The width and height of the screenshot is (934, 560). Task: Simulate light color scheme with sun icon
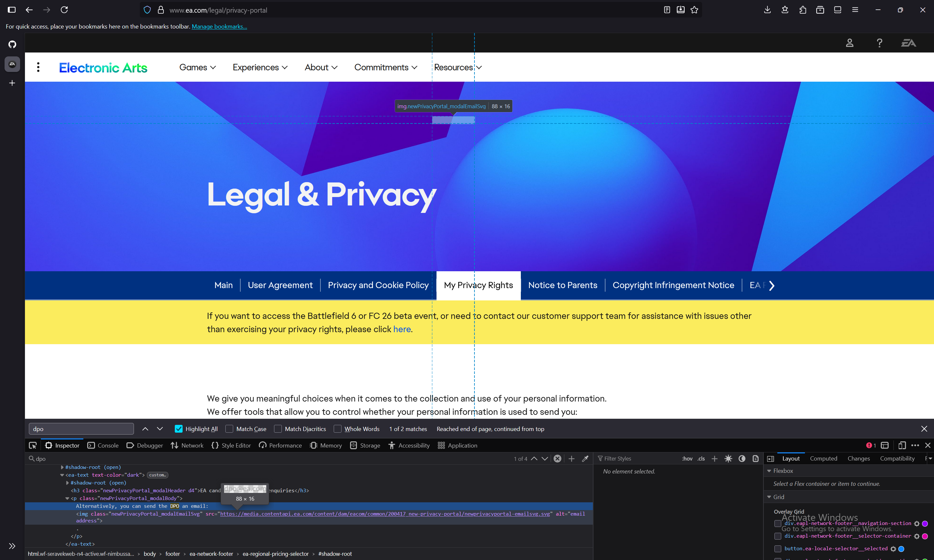pyautogui.click(x=728, y=458)
